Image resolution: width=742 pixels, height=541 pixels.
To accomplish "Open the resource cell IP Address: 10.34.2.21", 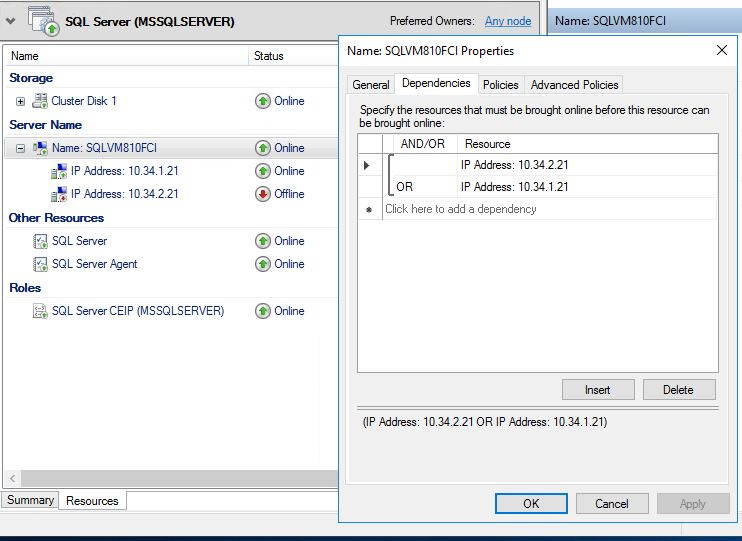I will tap(587, 165).
